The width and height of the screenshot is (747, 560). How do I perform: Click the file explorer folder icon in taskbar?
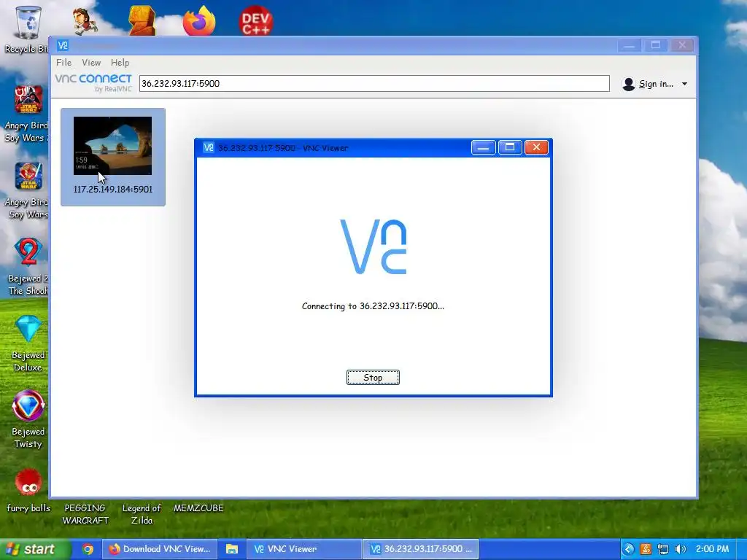tap(231, 549)
